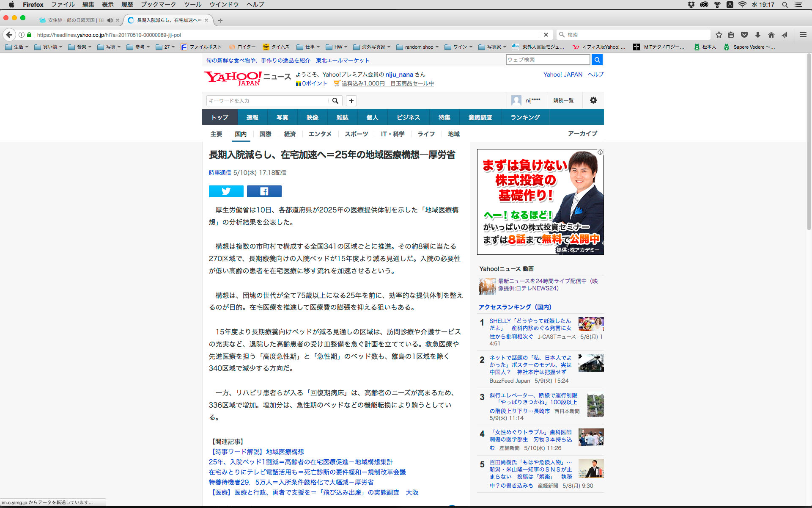Viewport: 812px width, 508px height.
Task: Click the plus button beside keyword search
Action: pyautogui.click(x=351, y=101)
